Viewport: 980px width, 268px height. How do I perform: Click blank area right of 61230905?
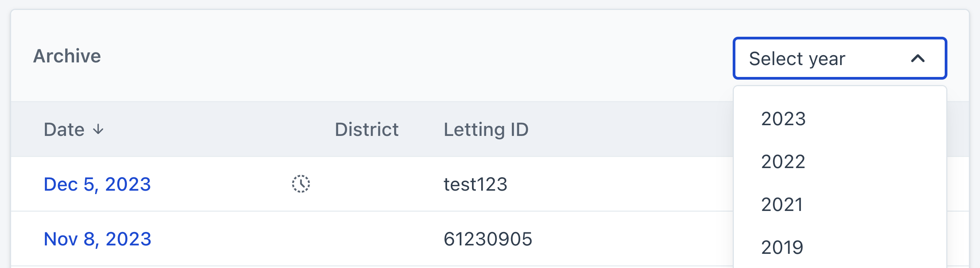pyautogui.click(x=633, y=239)
